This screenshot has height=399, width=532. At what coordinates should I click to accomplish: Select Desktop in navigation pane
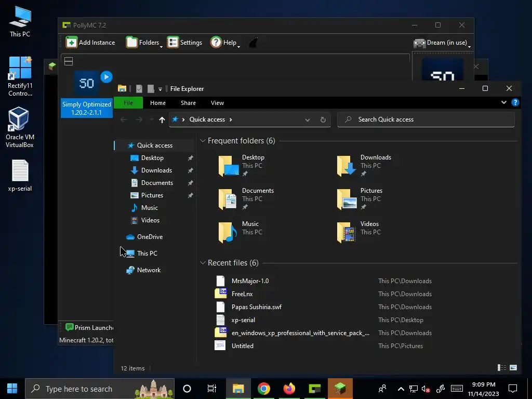click(x=152, y=158)
